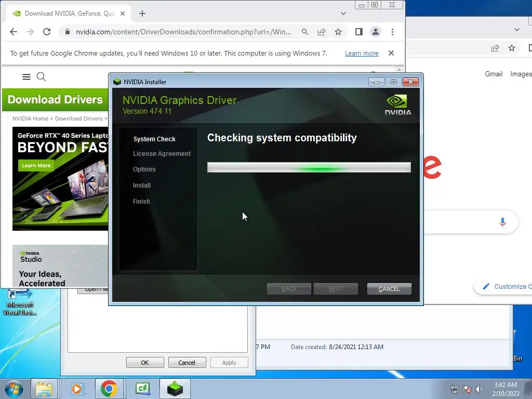The image size is (532, 399).
Task: Click NVIDIA logo in installer header
Action: [398, 105]
